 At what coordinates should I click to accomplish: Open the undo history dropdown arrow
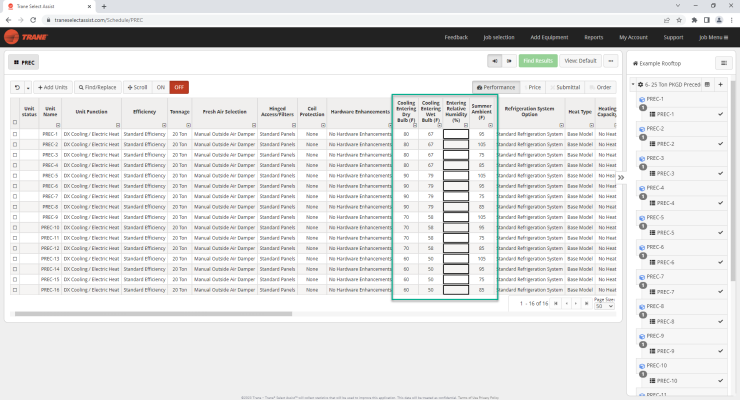point(28,88)
